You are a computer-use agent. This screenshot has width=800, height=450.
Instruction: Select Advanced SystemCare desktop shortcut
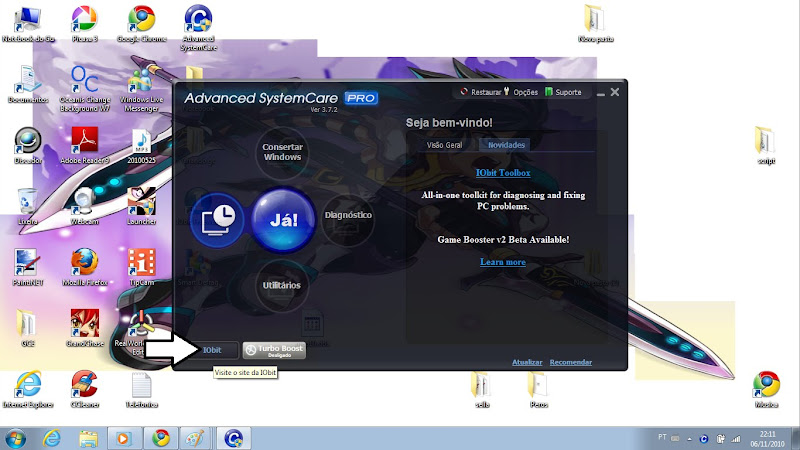pos(198,28)
